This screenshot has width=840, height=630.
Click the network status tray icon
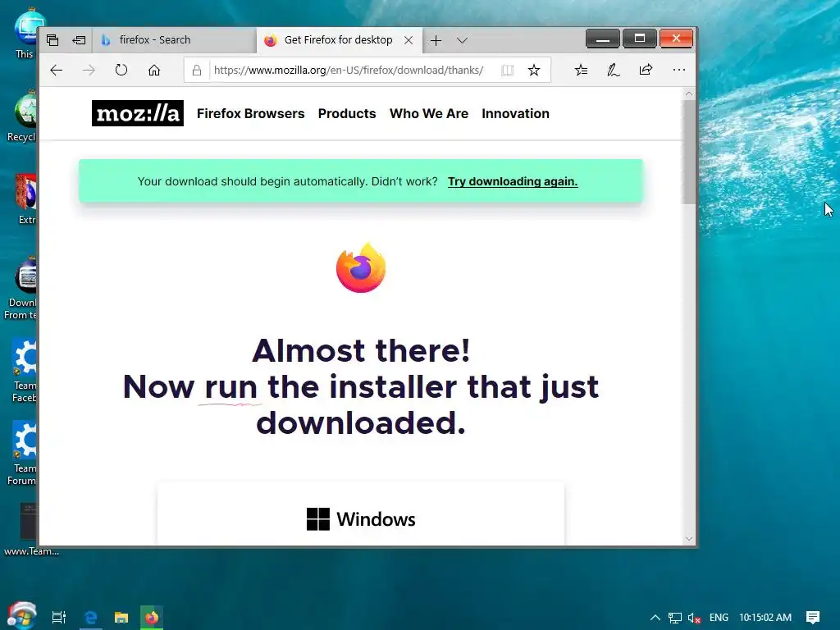click(x=675, y=619)
